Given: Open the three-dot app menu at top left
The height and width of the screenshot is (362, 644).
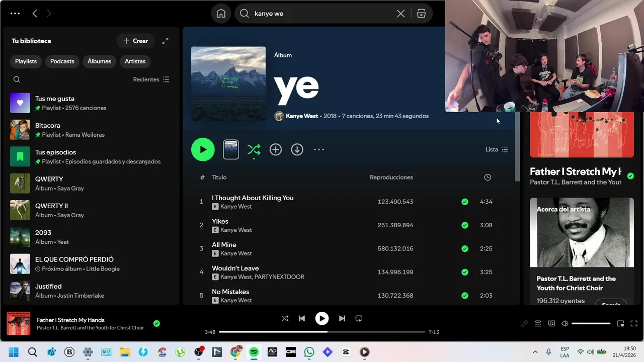Looking at the screenshot, I should point(15,14).
